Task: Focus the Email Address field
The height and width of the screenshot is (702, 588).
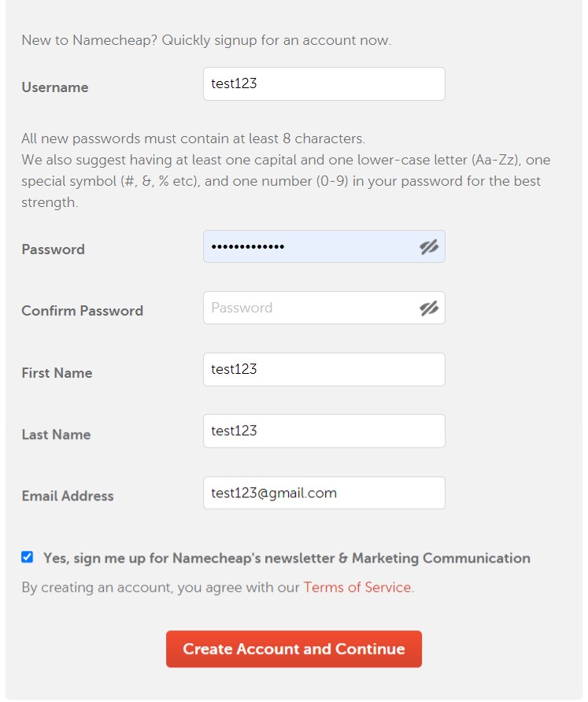Action: (x=324, y=493)
